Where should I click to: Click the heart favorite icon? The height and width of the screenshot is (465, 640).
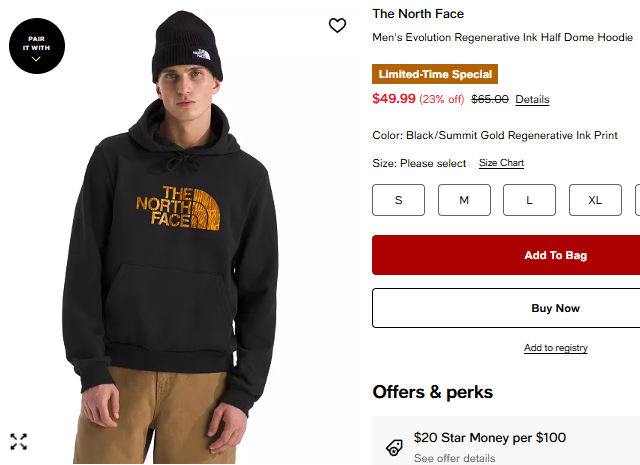click(337, 25)
